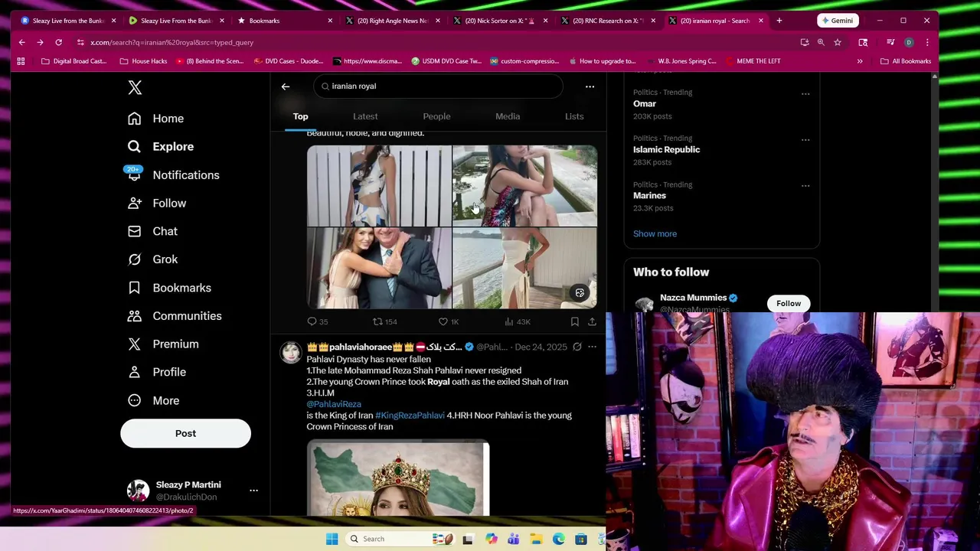
Task: Open Notifications with the 20+ badge
Action: coord(173,175)
